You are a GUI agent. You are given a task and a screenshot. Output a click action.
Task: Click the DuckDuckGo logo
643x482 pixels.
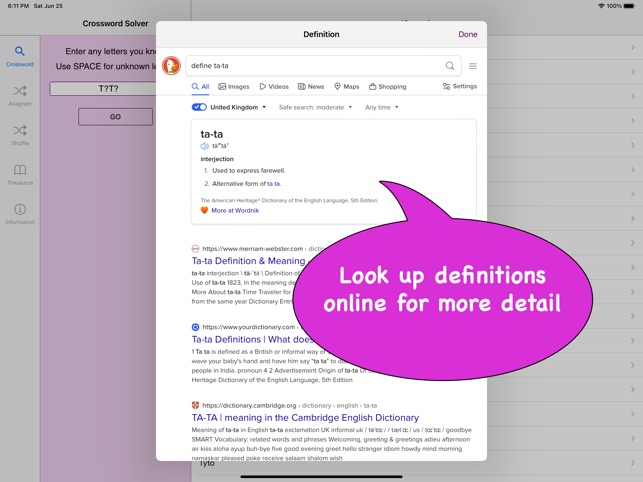tap(171, 66)
